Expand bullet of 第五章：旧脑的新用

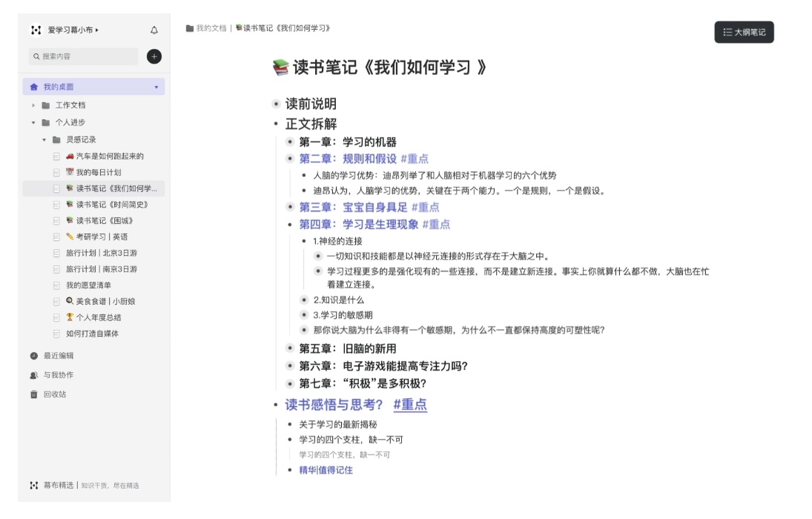[290, 348]
